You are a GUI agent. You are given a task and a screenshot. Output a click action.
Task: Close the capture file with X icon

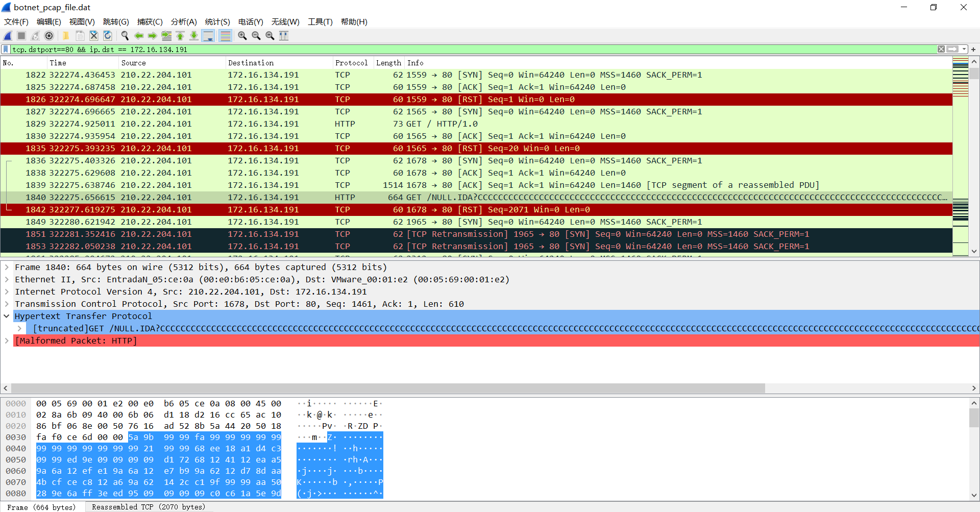[x=94, y=36]
